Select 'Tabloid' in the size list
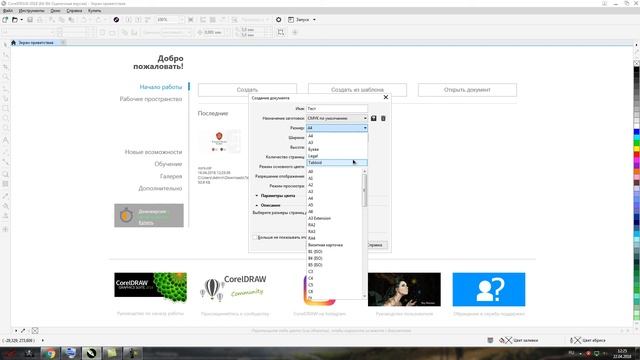Viewport: 640px width, 360px height. (x=337, y=162)
